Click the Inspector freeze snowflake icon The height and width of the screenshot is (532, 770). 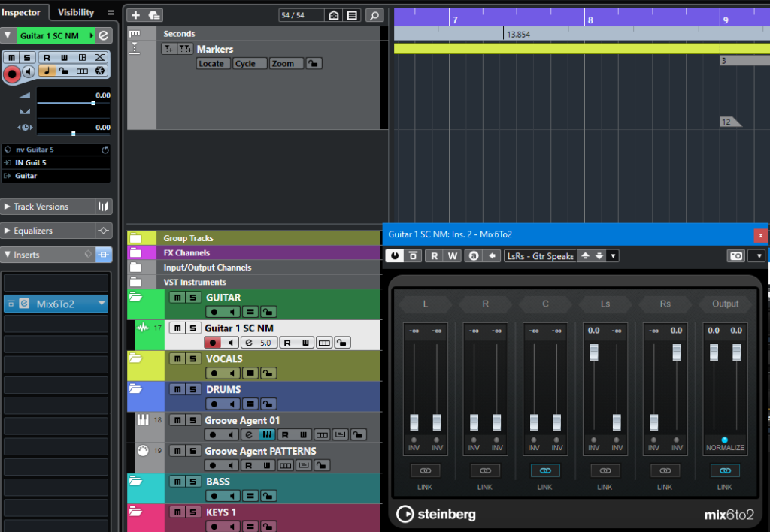pos(100,71)
